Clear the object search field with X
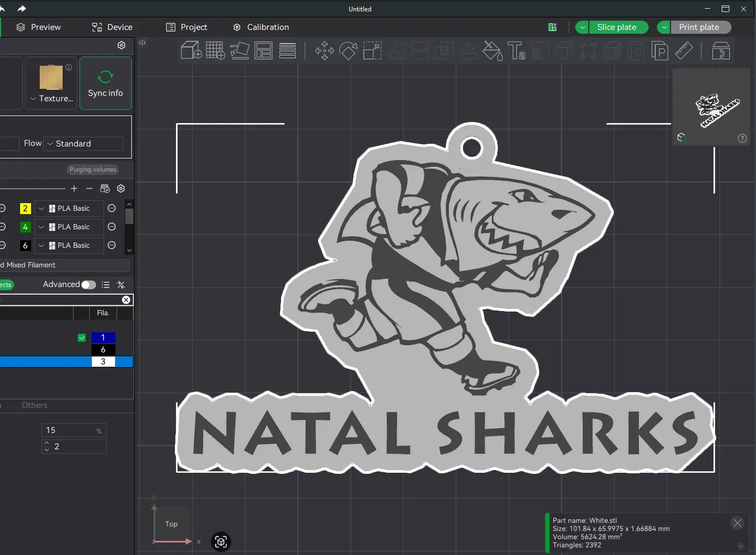The width and height of the screenshot is (756, 555). (x=126, y=300)
